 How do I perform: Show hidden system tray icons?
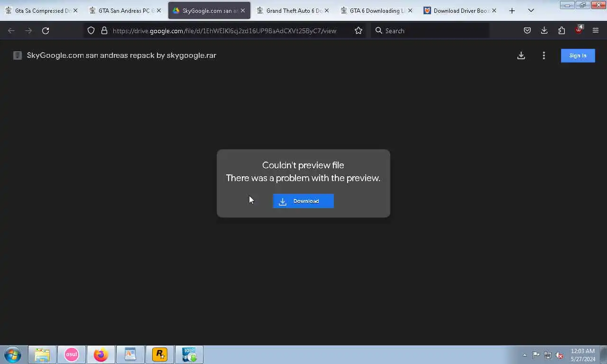[x=524, y=355]
